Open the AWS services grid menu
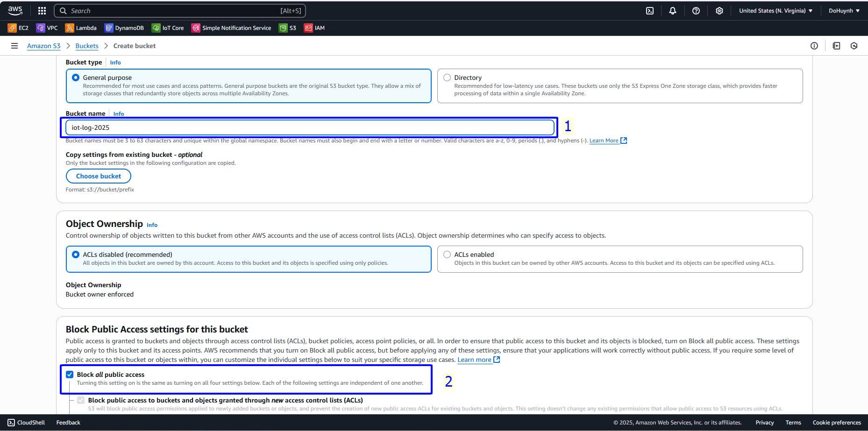 click(42, 11)
